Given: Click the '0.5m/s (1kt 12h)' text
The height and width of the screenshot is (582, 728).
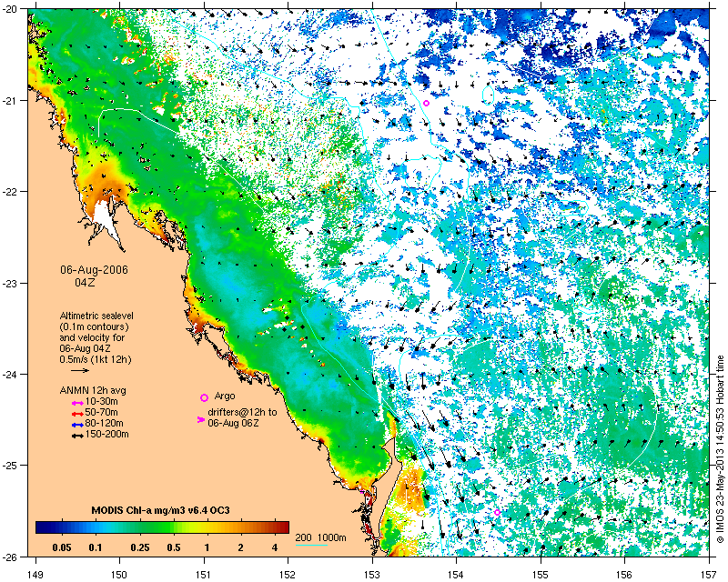Looking at the screenshot, I should (x=96, y=359).
